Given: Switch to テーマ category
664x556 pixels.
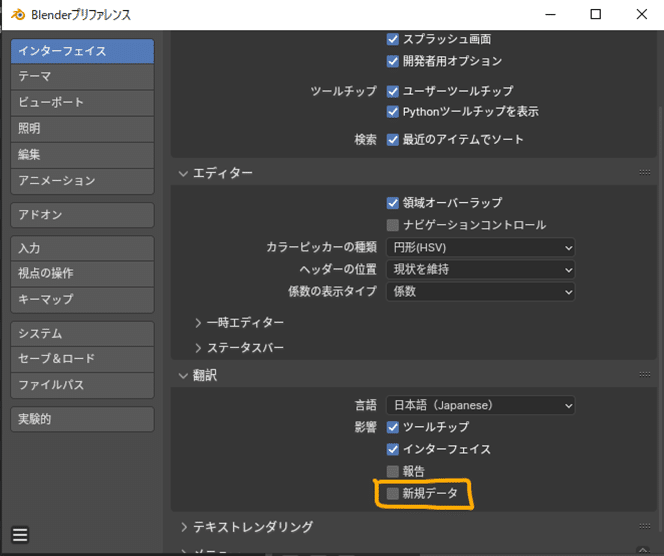Looking at the screenshot, I should [83, 77].
